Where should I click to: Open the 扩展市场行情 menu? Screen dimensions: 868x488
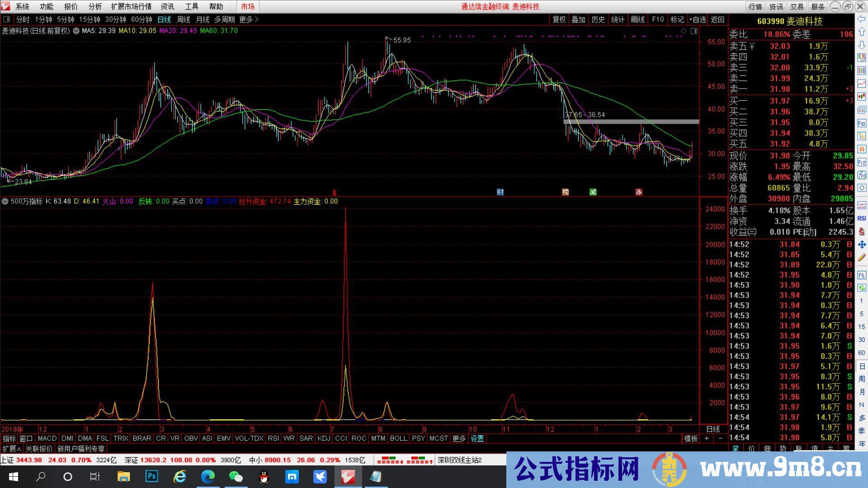pos(131,7)
